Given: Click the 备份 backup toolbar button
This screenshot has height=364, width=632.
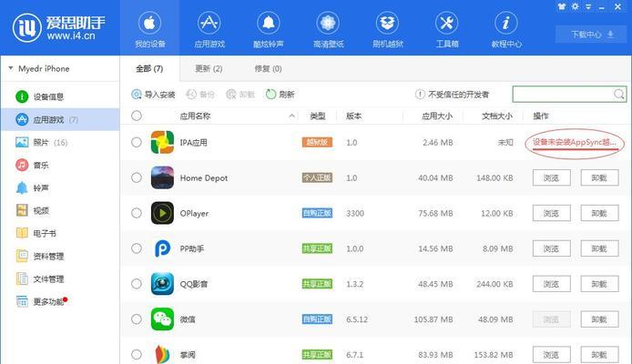Looking at the screenshot, I should [x=200, y=95].
